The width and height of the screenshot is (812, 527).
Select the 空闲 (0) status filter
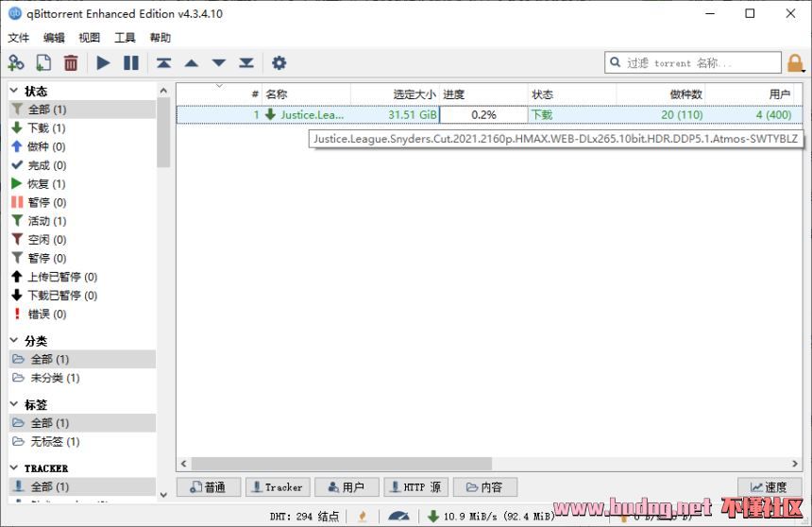[82, 240]
